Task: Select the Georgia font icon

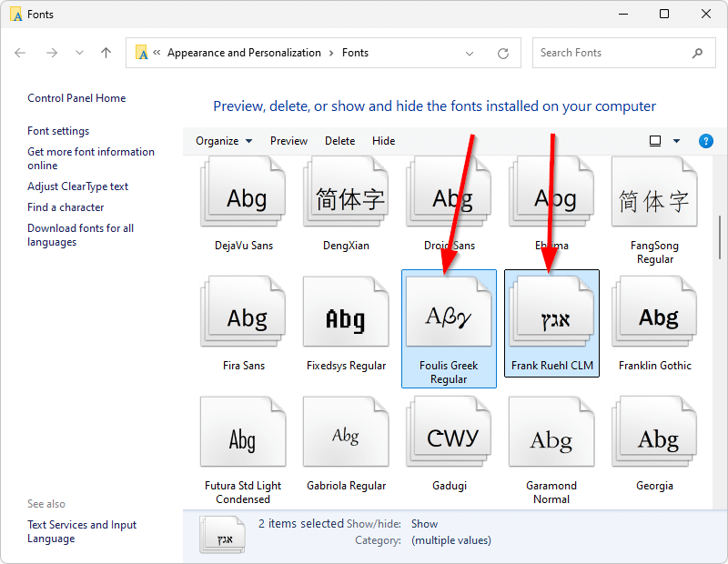Action: tap(654, 432)
